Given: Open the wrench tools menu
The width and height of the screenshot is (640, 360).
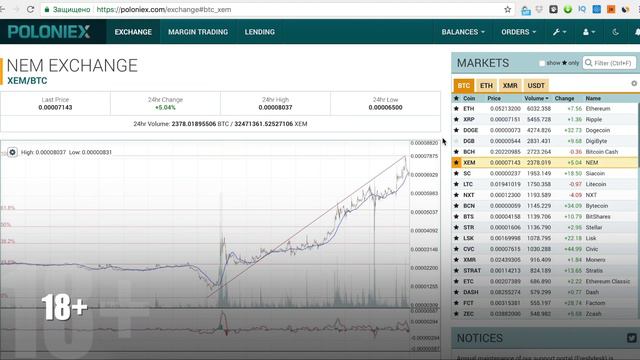Looking at the screenshot, I should [559, 32].
